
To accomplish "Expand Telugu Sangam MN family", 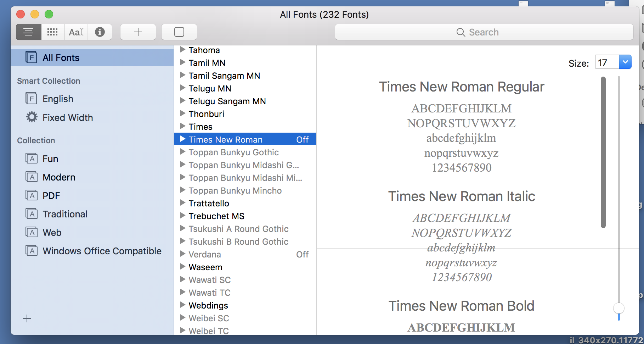I will (183, 101).
